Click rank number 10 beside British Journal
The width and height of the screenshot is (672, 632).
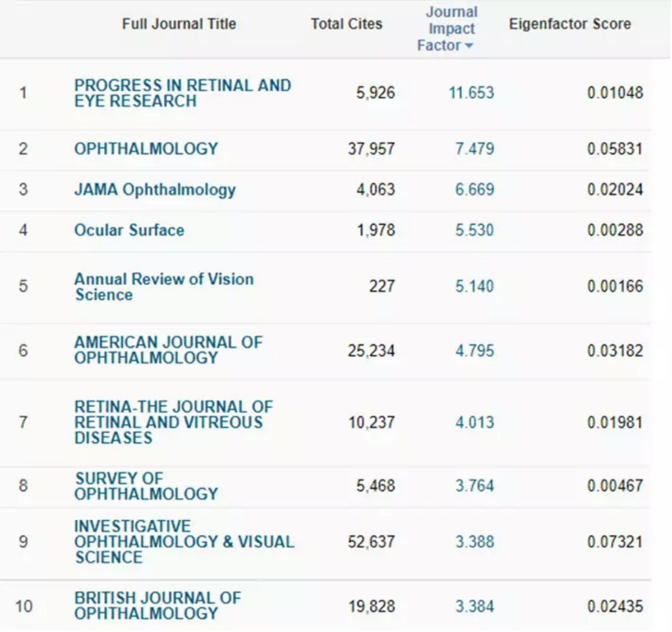(23, 606)
